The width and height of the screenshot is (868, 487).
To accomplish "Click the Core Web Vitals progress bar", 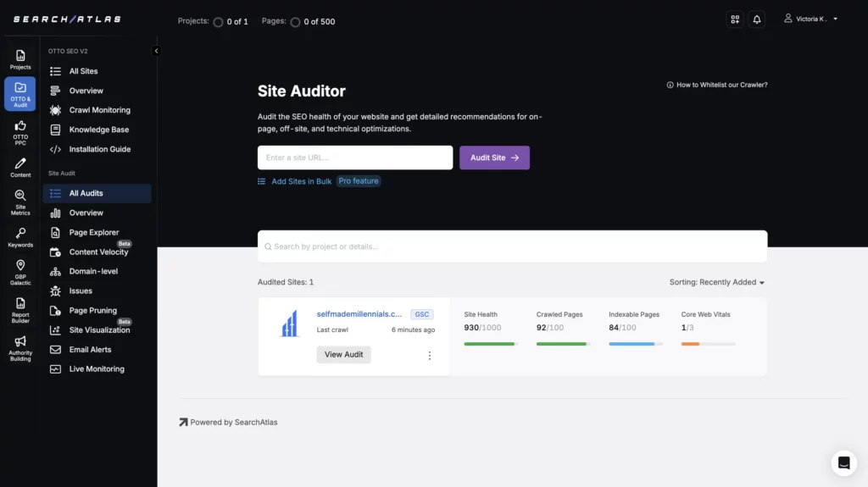I will [x=708, y=344].
